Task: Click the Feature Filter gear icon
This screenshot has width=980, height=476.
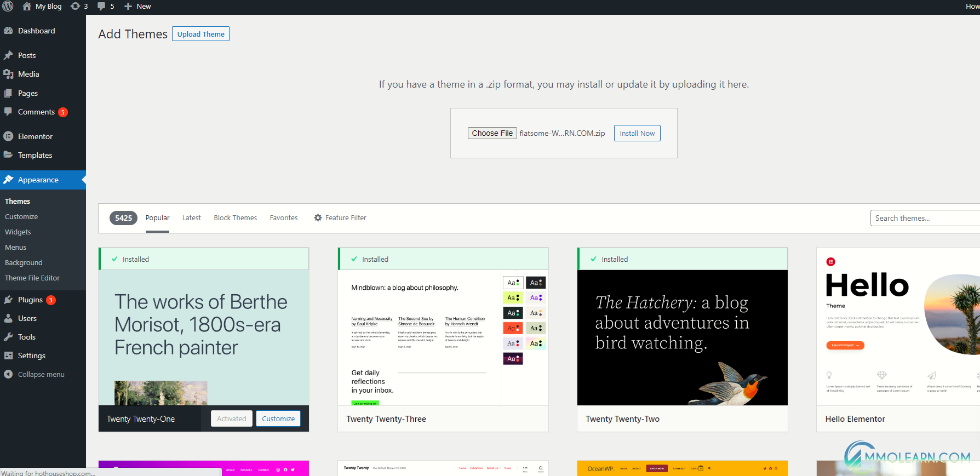Action: (x=318, y=217)
